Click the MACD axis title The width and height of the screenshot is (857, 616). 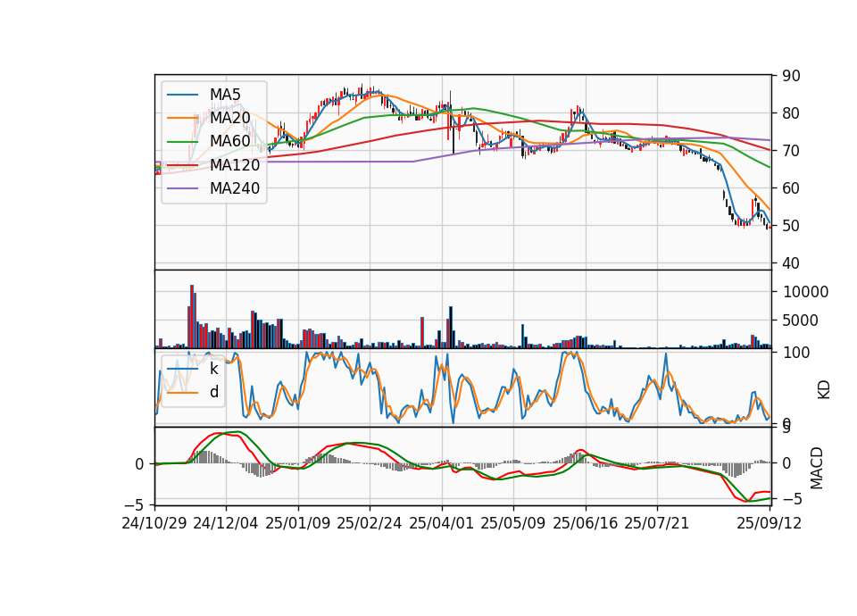click(817, 468)
